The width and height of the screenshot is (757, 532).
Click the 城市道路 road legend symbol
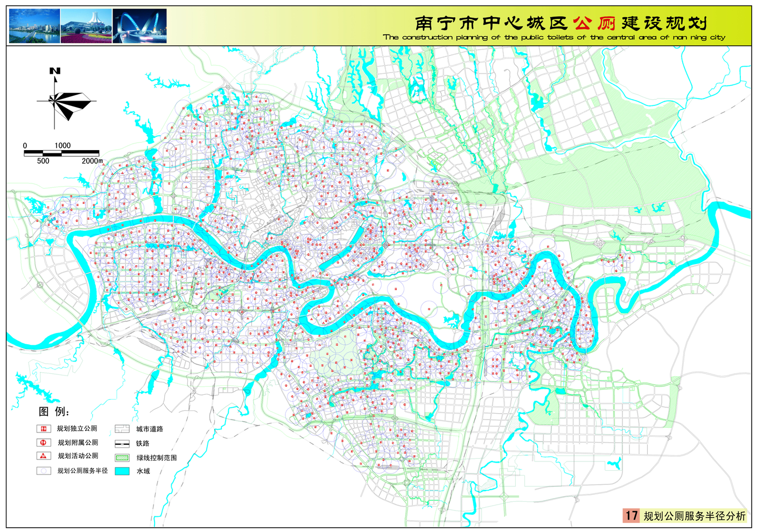tap(122, 429)
